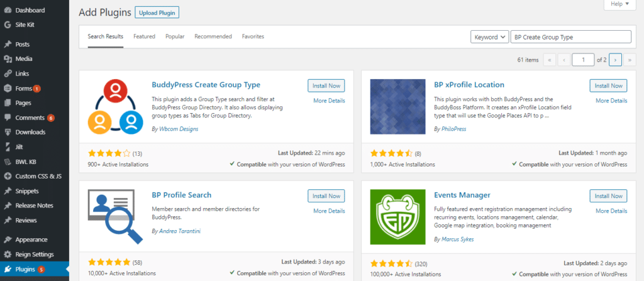
Task: Open BP xProfile Location title link
Action: [x=469, y=85]
